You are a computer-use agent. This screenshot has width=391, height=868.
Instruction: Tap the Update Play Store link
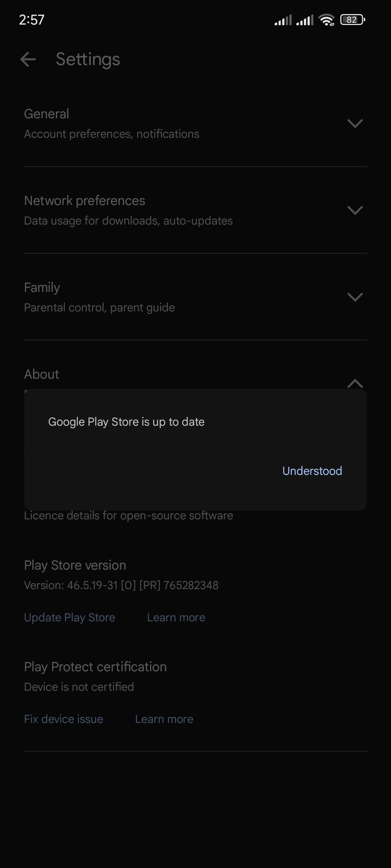click(70, 617)
